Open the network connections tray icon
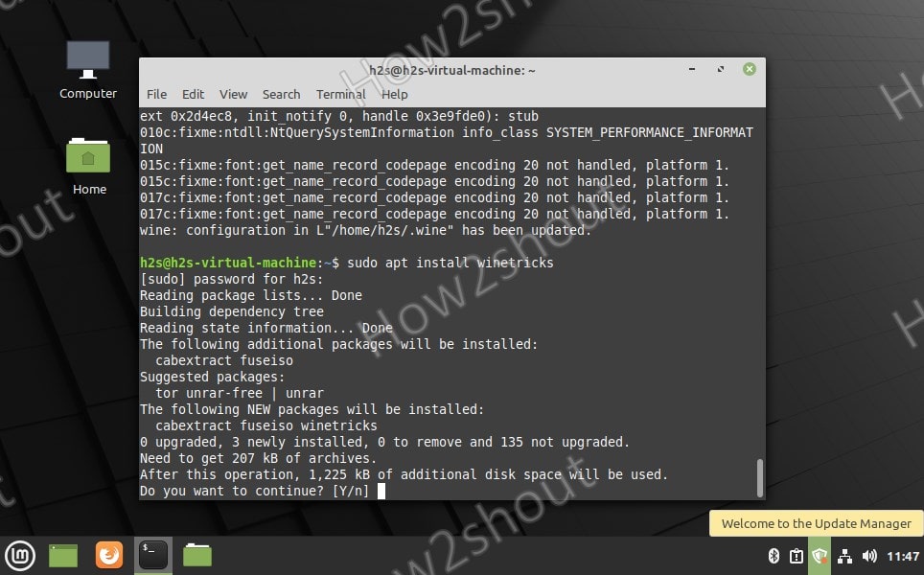 tap(844, 556)
